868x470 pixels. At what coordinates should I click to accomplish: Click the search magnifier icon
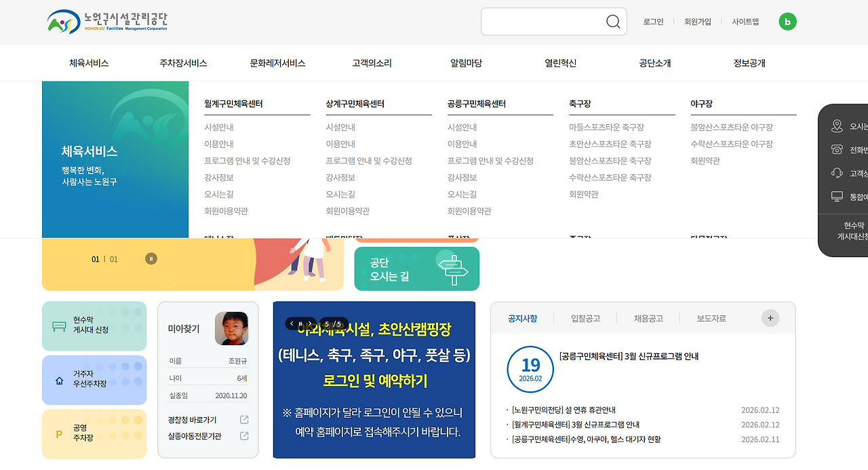[613, 22]
